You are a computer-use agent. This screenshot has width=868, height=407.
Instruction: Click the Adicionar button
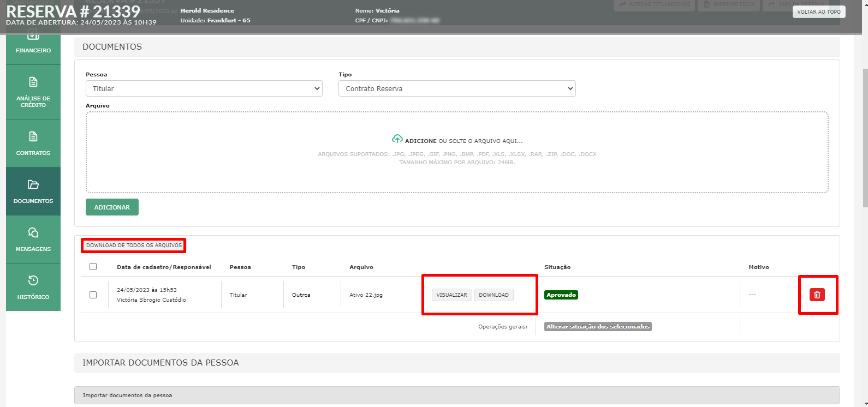(112, 207)
